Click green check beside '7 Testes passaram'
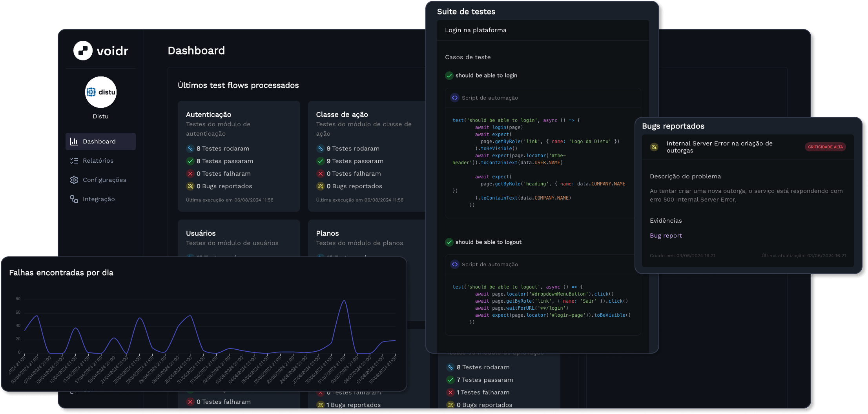Viewport: 868px width, 414px height. pyautogui.click(x=450, y=380)
